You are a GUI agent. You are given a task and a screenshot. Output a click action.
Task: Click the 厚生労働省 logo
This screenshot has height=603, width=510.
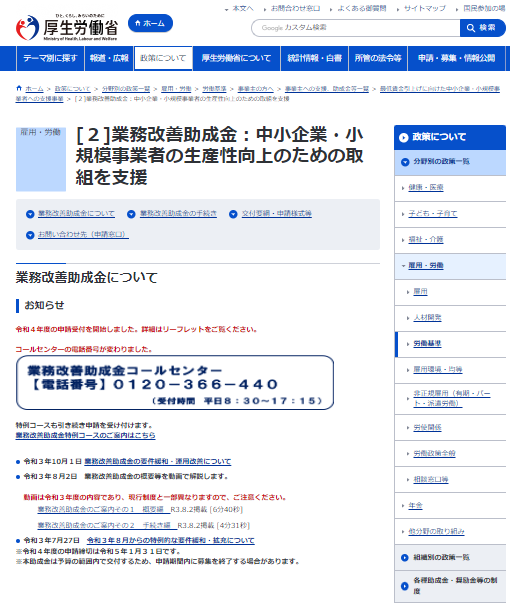tap(67, 27)
